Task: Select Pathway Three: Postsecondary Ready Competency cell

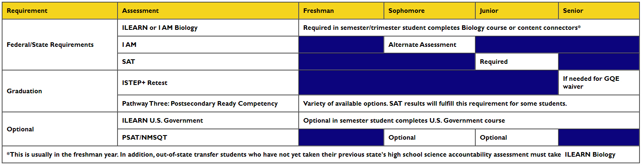Action: [x=208, y=104]
